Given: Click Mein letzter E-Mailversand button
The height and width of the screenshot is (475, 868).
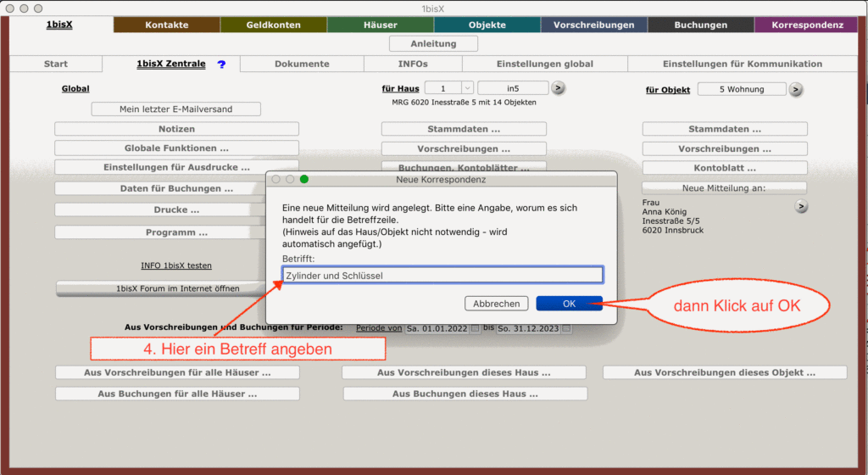Looking at the screenshot, I should pyautogui.click(x=176, y=109).
